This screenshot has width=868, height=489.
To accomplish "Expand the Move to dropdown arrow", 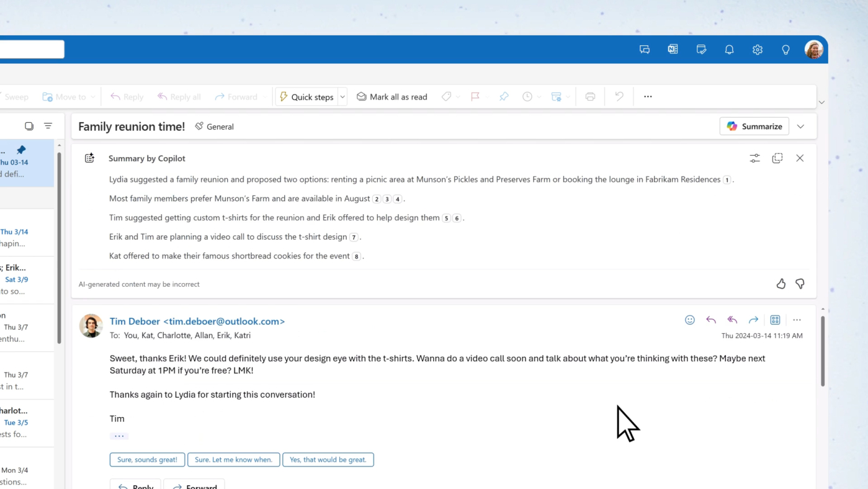I will point(93,97).
